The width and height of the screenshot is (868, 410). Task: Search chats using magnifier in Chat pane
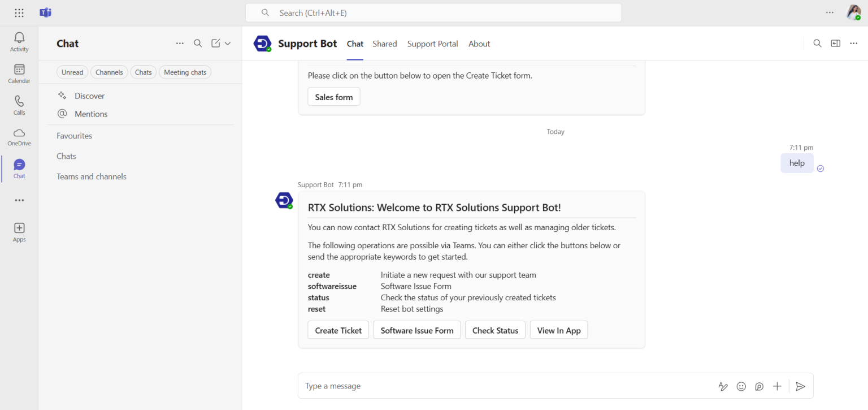click(x=198, y=44)
